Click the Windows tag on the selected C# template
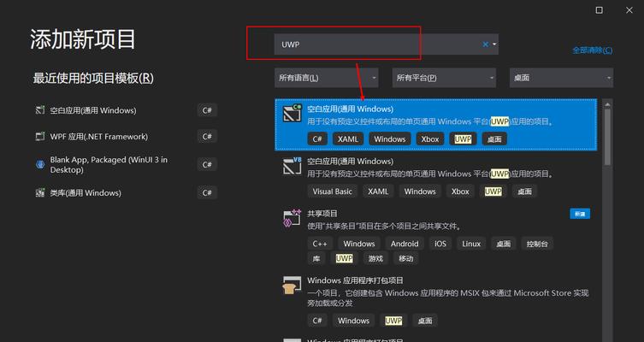 click(x=390, y=139)
